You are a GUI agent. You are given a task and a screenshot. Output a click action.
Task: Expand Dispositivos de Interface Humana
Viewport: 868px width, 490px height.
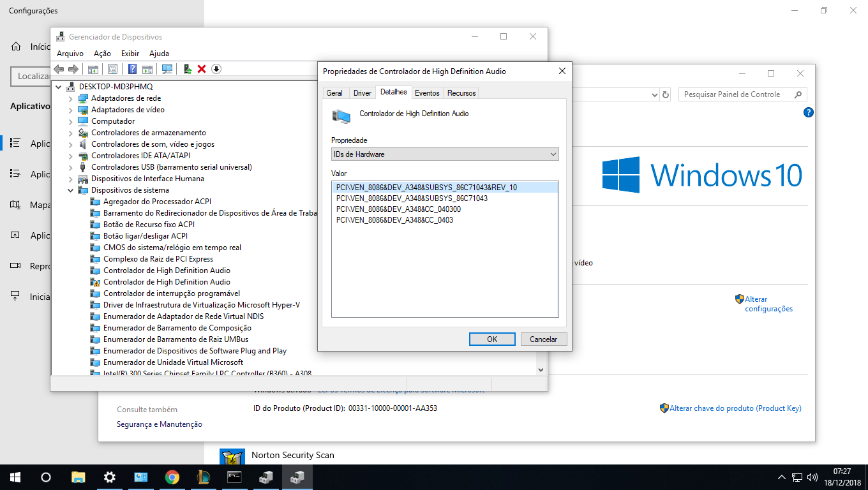(x=71, y=179)
